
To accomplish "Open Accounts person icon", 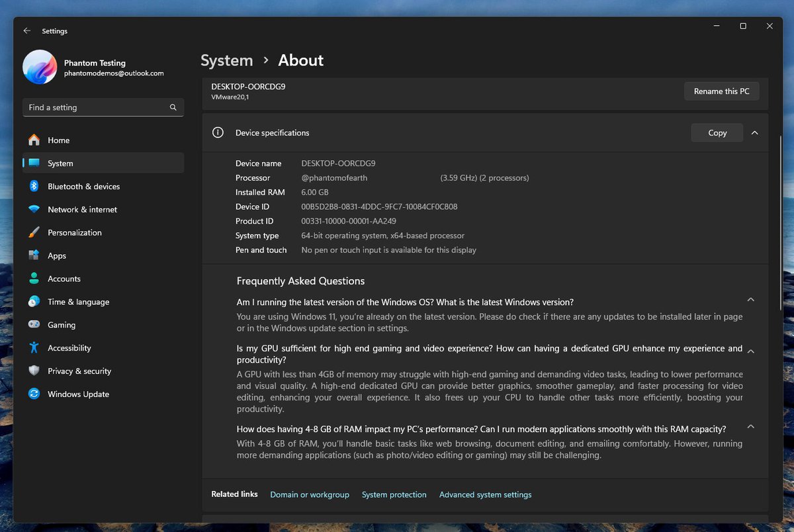I will pos(34,279).
